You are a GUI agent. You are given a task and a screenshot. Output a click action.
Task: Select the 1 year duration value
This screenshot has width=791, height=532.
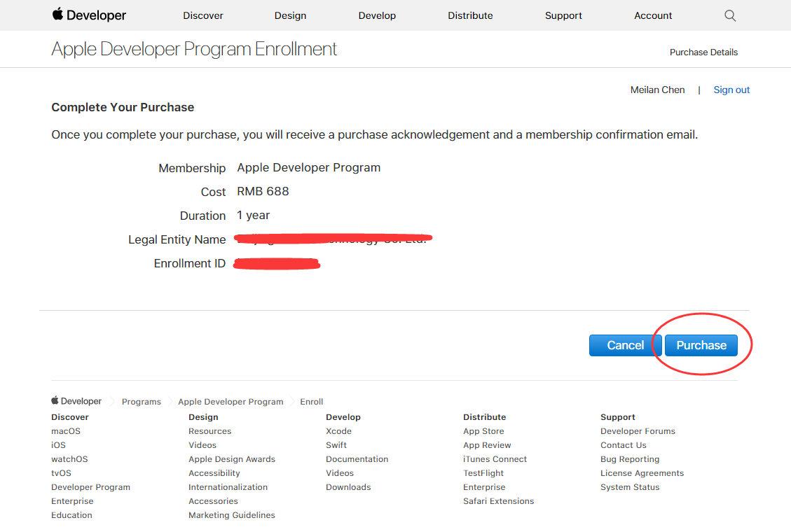tap(253, 216)
